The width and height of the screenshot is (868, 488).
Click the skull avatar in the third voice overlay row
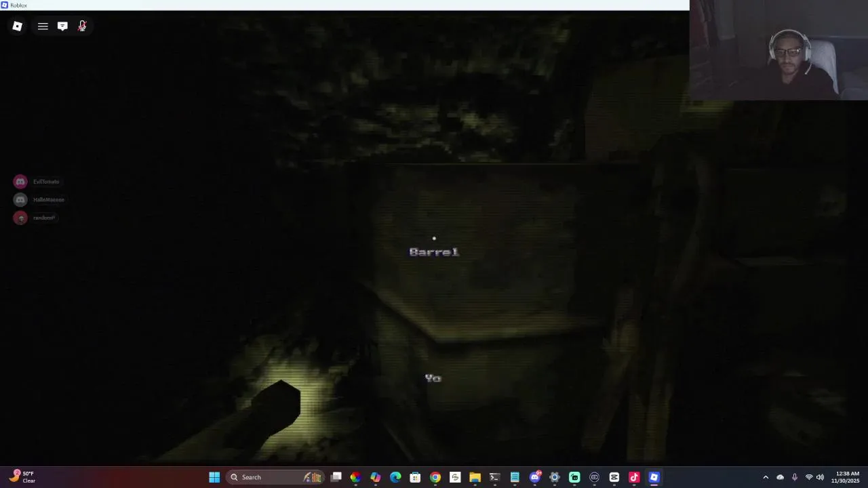pos(20,218)
